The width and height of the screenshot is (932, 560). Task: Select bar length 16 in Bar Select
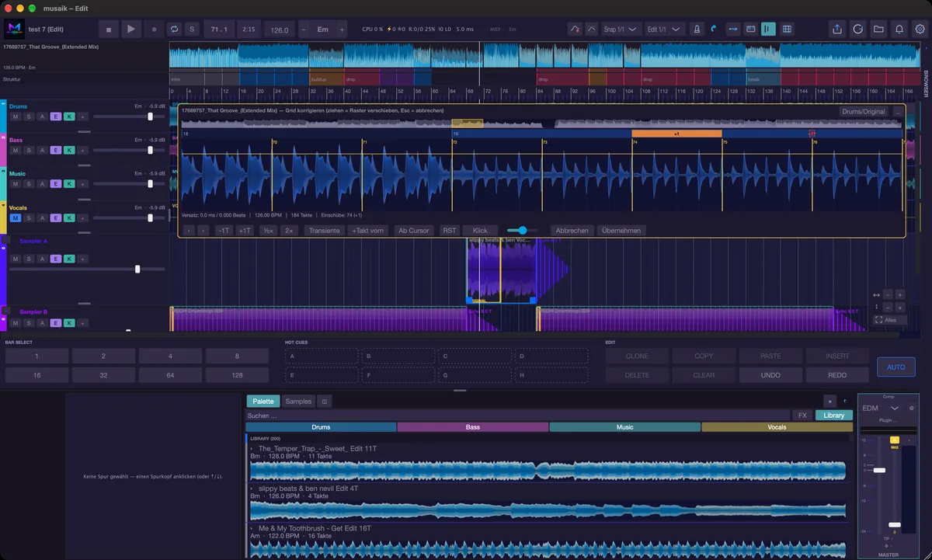pyautogui.click(x=37, y=375)
